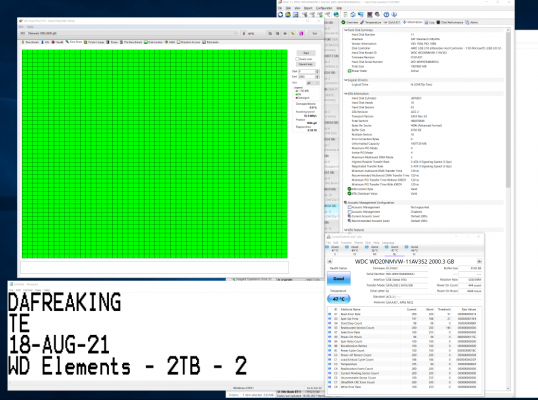
Task: Open the AAM tab in HD Tune
Action: coord(170,42)
